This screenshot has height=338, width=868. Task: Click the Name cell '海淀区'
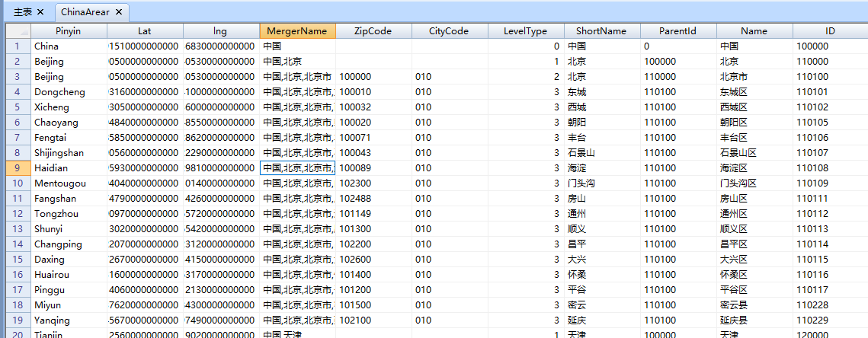point(754,168)
